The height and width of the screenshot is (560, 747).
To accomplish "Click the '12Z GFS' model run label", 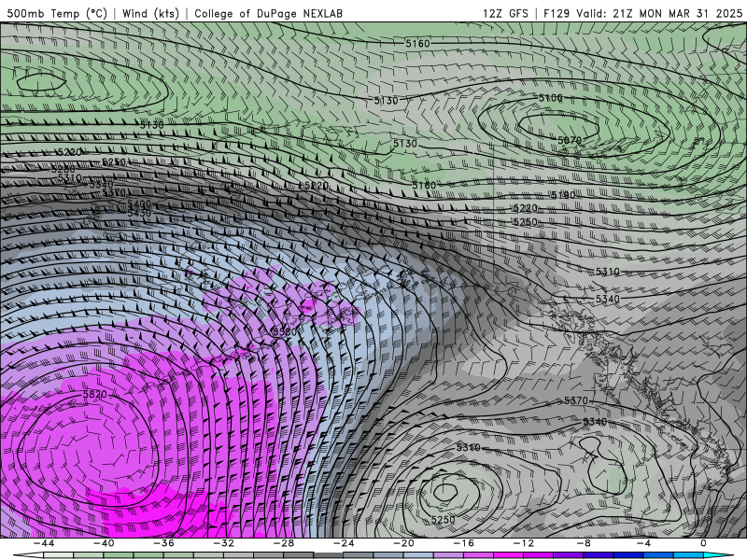I will point(505,13).
